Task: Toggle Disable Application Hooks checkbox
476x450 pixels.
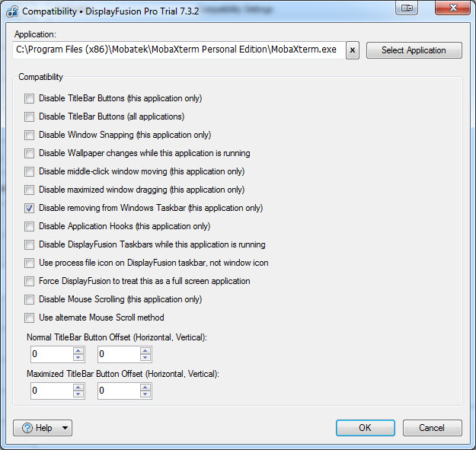Action: tap(29, 226)
